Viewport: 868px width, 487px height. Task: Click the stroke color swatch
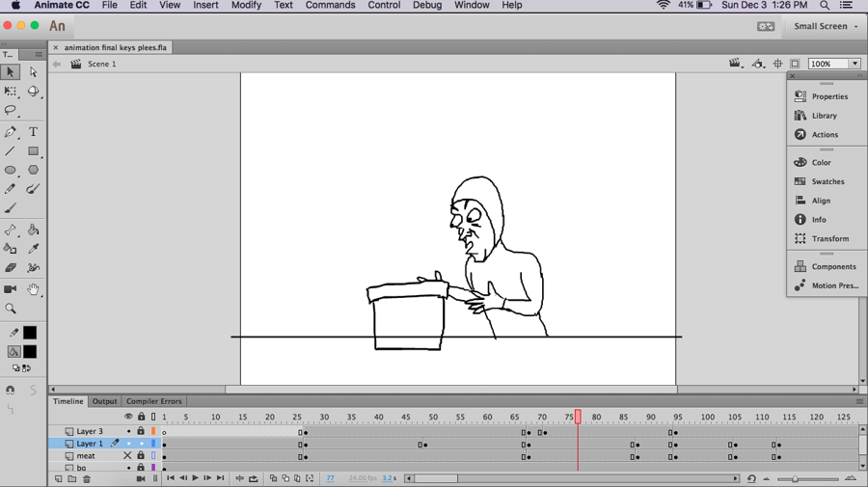point(30,333)
